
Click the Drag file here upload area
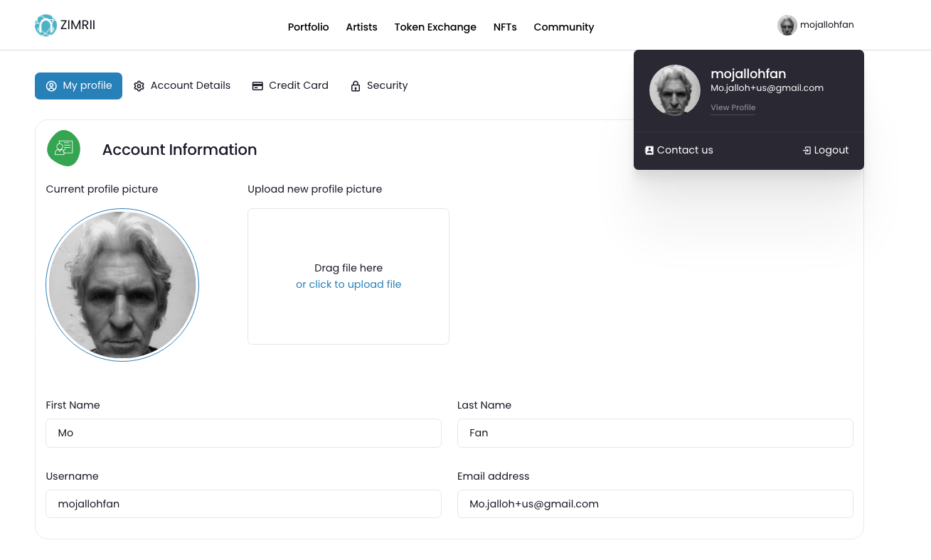349,276
